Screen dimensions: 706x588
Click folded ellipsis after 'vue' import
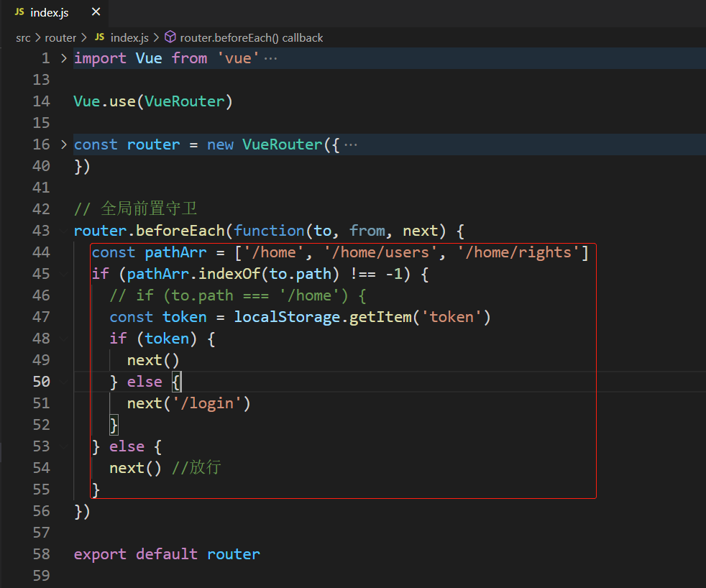[x=270, y=58]
